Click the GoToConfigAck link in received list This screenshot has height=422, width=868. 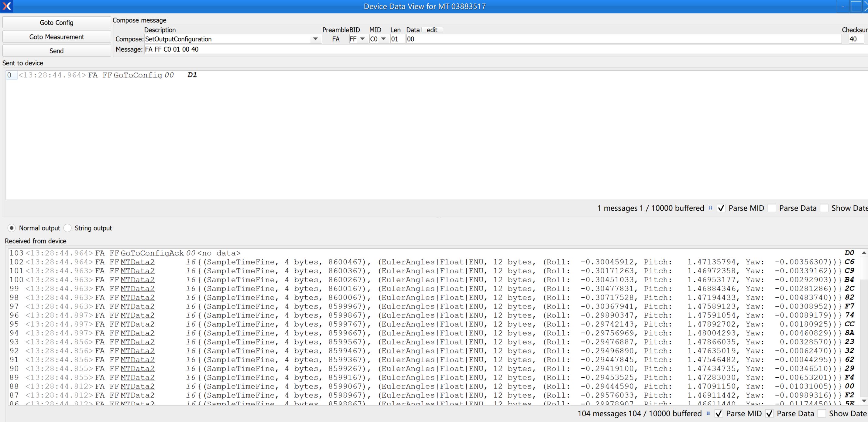[152, 253]
